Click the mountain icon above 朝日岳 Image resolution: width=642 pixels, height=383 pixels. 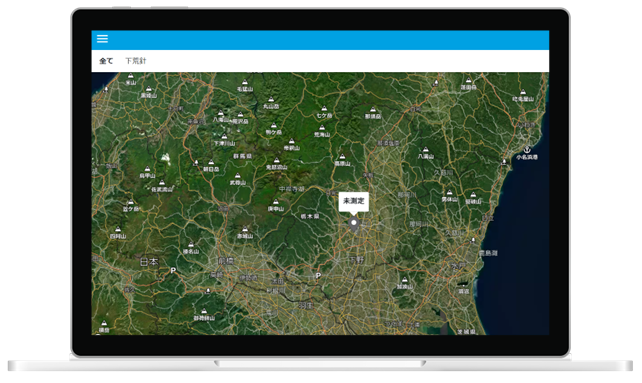click(211, 162)
